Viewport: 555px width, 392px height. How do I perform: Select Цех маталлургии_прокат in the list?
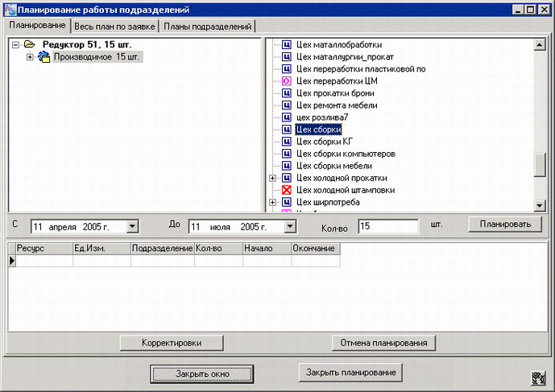(x=345, y=57)
